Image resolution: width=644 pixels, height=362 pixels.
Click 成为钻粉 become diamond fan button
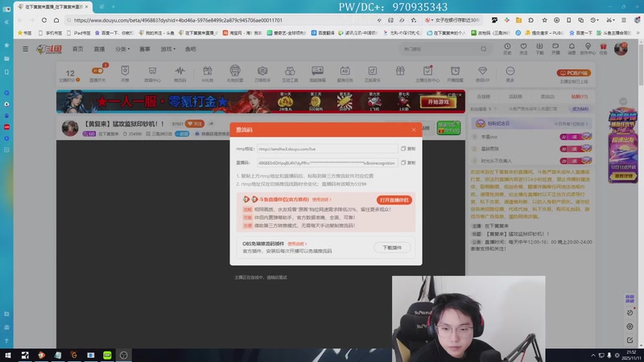pos(580,109)
